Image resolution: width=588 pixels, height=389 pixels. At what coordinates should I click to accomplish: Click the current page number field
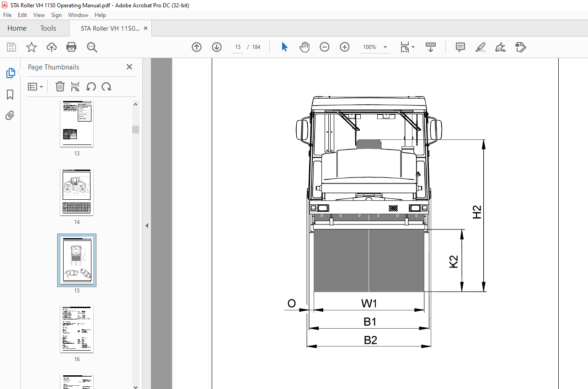[x=238, y=47]
